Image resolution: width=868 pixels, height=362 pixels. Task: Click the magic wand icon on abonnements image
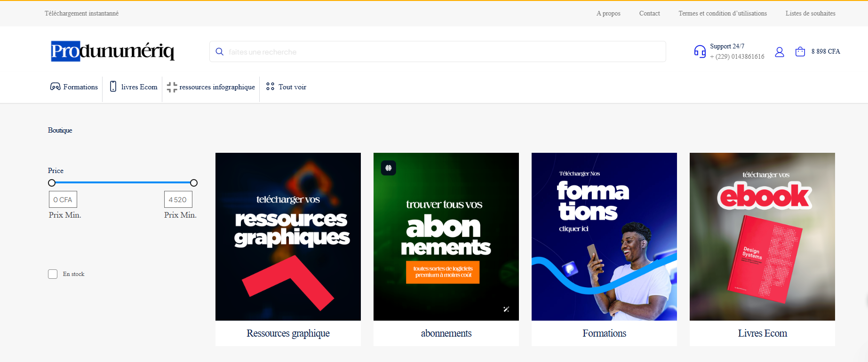[506, 309]
